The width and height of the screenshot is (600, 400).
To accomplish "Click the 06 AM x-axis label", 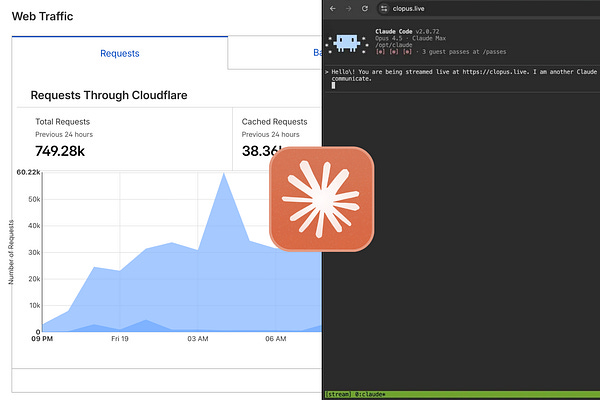I will (276, 339).
